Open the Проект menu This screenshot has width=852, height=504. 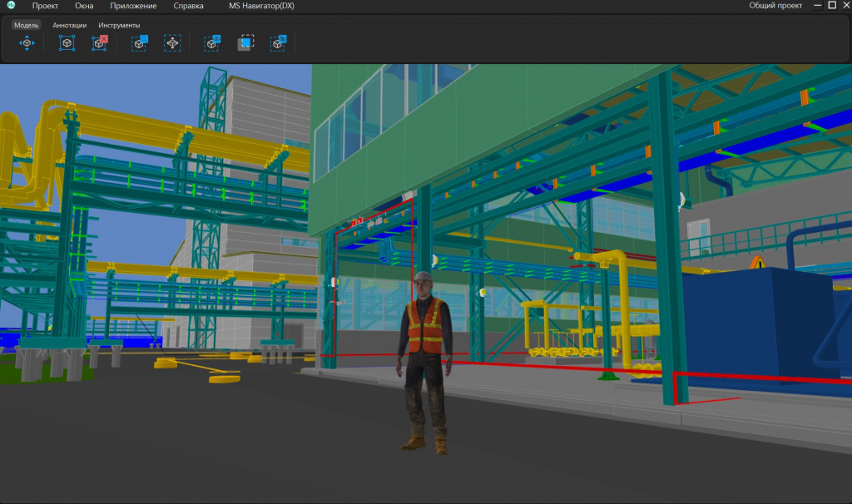[45, 6]
